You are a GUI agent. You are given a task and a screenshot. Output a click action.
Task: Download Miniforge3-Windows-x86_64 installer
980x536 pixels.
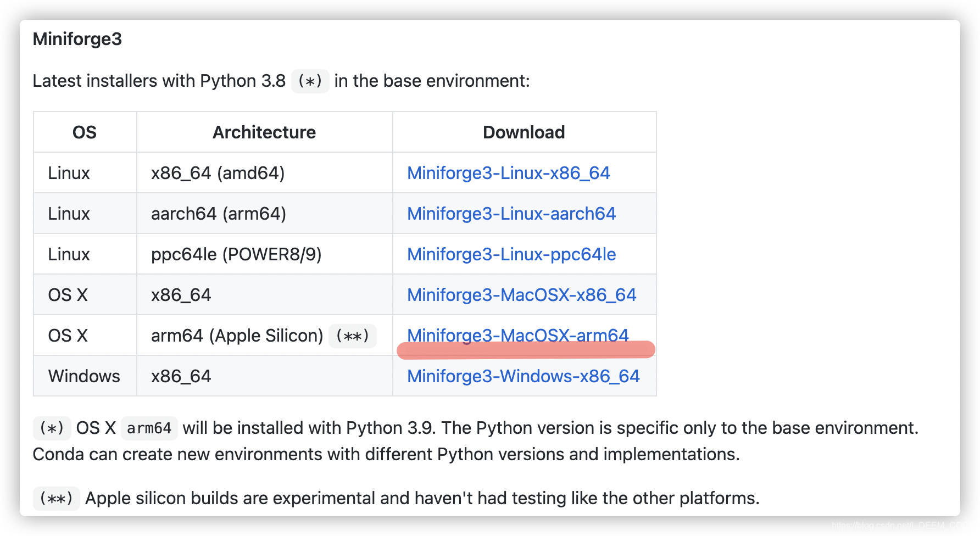(523, 376)
